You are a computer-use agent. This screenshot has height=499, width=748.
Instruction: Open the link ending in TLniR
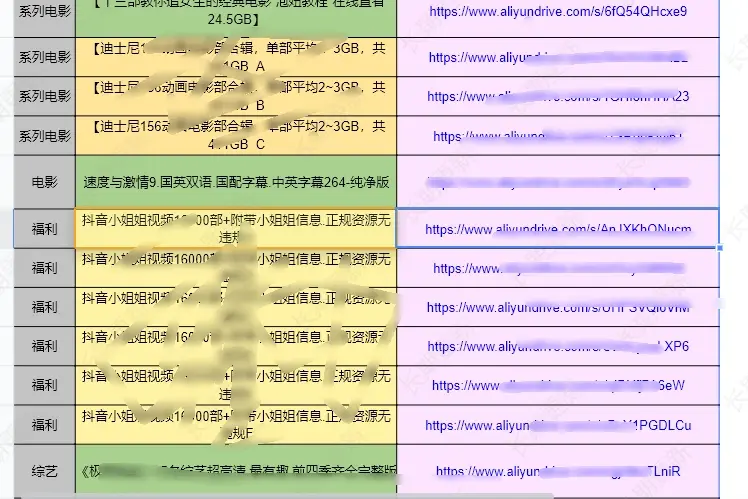click(558, 472)
